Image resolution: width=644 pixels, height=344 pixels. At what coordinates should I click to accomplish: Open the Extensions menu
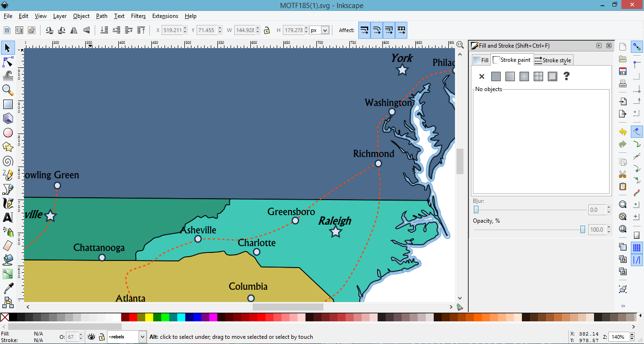(x=165, y=16)
